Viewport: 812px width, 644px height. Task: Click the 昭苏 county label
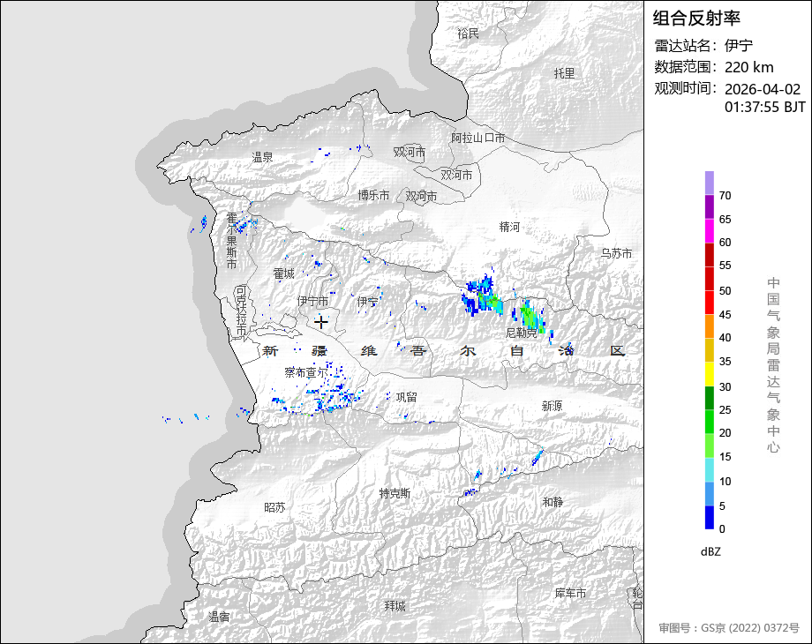point(275,507)
